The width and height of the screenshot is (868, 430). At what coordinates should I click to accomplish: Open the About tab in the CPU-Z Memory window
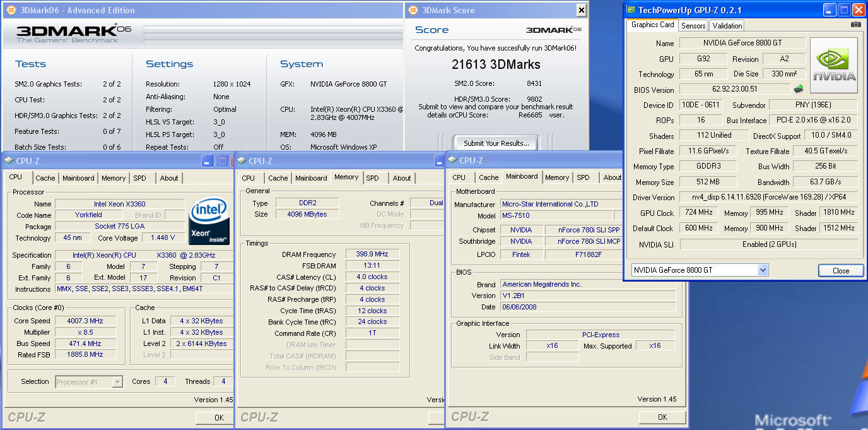coord(402,178)
